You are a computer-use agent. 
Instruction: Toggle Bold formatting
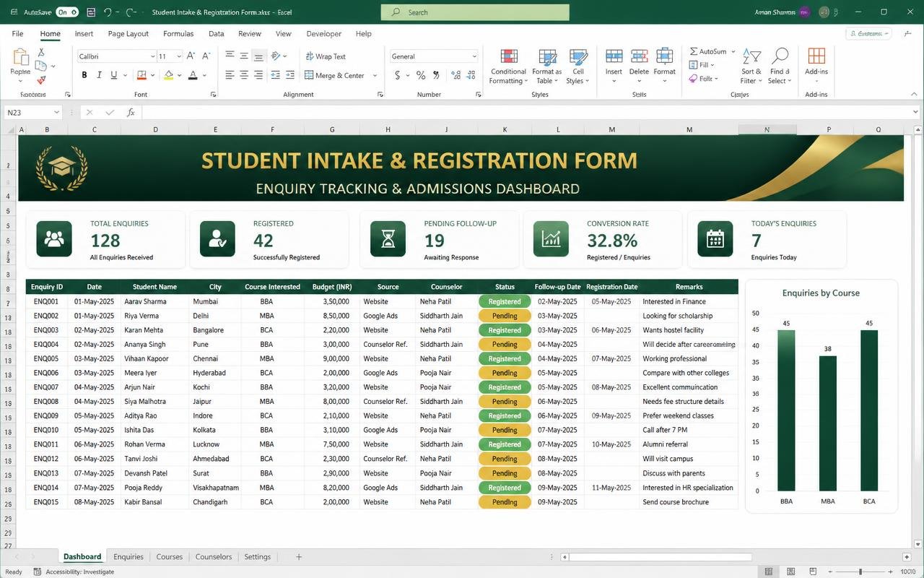pos(84,75)
